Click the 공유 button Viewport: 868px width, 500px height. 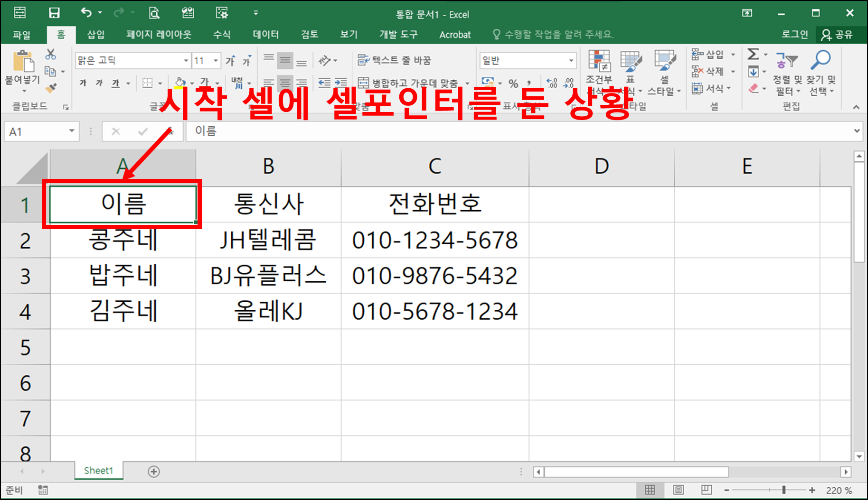click(x=837, y=35)
